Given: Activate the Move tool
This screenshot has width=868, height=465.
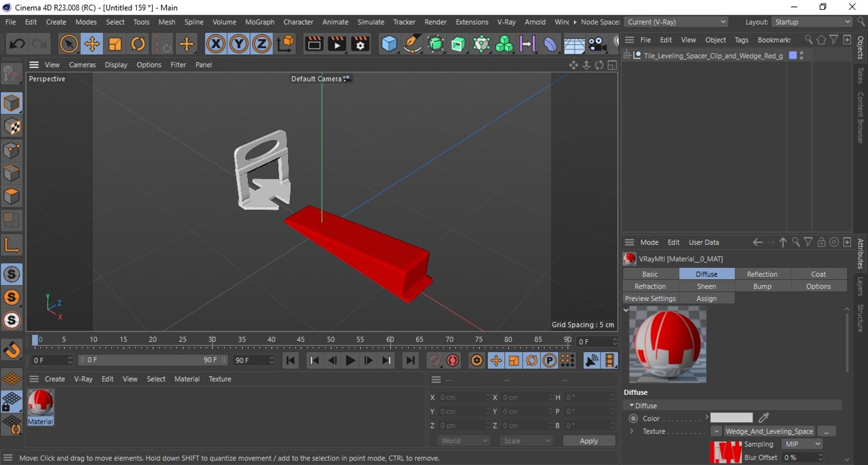Looking at the screenshot, I should pyautogui.click(x=92, y=44).
